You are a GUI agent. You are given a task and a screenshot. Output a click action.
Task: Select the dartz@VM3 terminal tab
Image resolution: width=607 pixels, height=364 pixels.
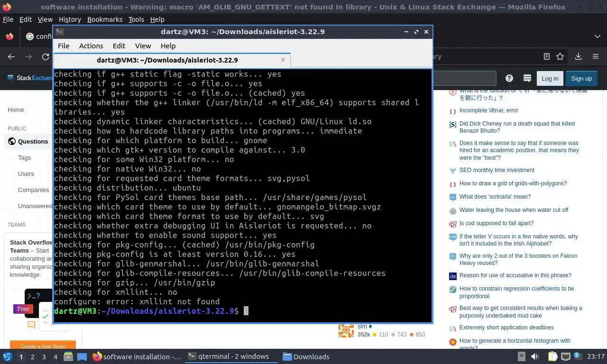pos(172,60)
